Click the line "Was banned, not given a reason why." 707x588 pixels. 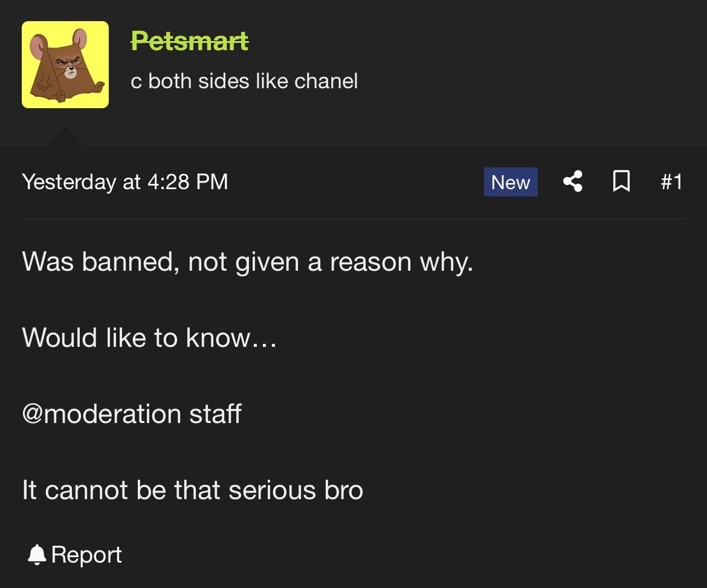click(247, 262)
